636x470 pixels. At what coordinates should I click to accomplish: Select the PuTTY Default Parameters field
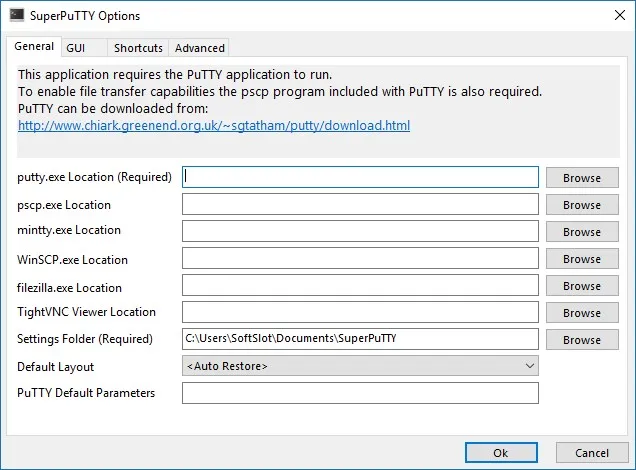pyautogui.click(x=360, y=393)
